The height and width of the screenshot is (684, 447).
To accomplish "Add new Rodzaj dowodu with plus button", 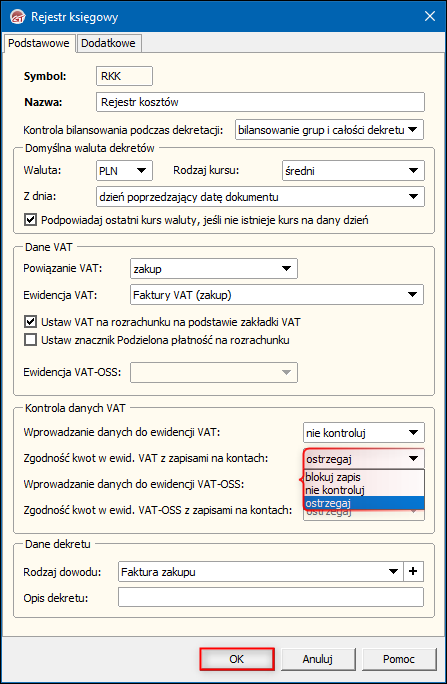I will click(x=413, y=572).
